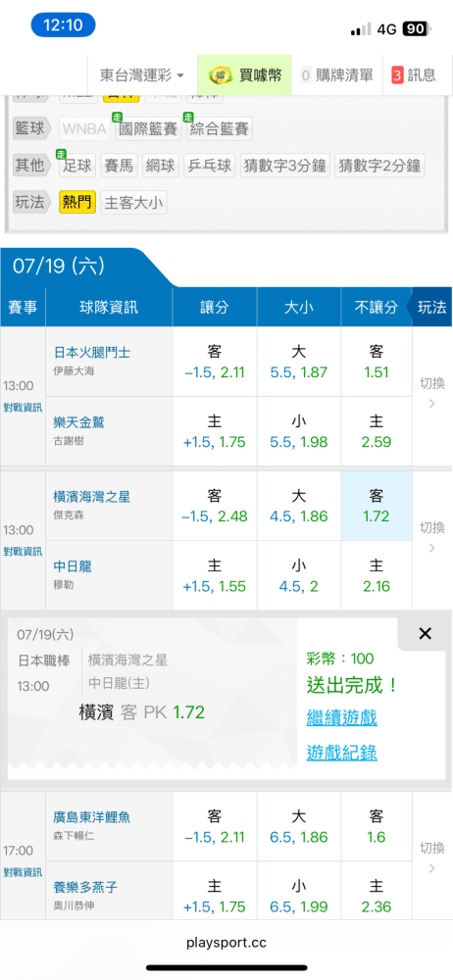Viewport: 453px width, 980px height.
Task: Select the WNBA filter
Action: (x=85, y=129)
